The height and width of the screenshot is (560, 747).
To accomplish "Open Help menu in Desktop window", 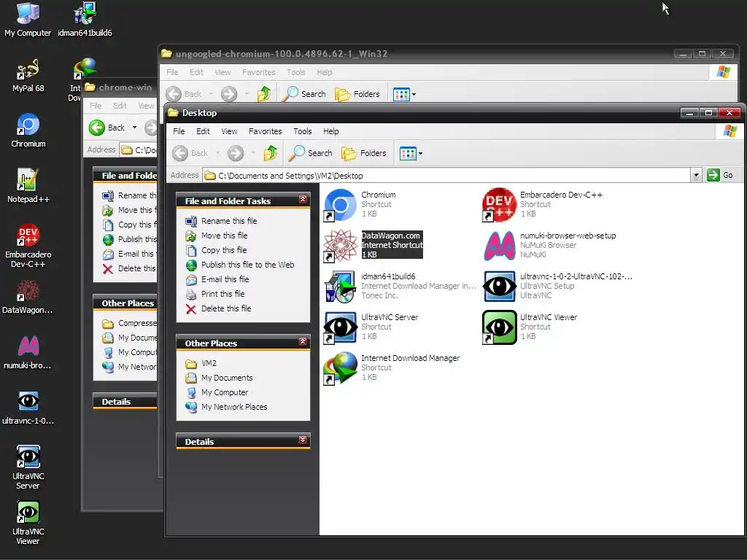I will pos(330,131).
